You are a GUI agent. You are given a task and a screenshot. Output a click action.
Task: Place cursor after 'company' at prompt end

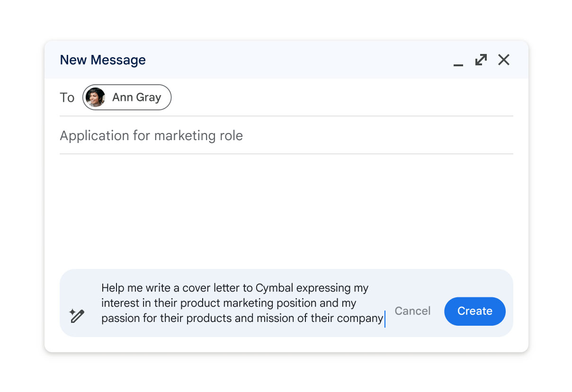[384, 319]
